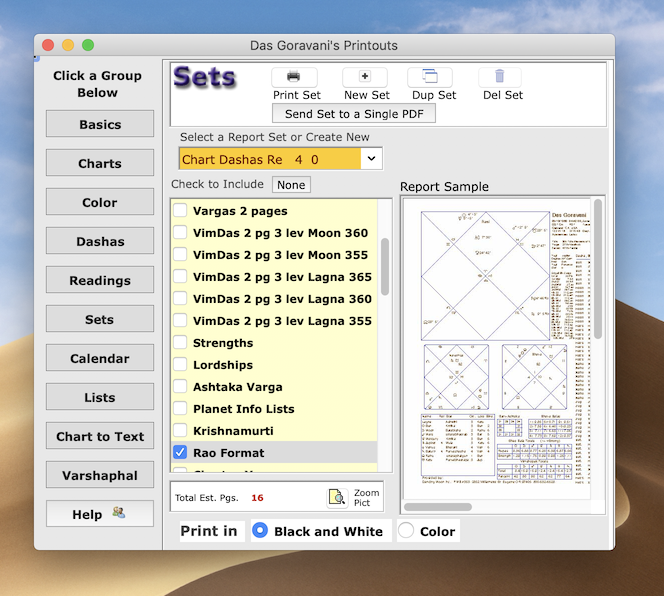This screenshot has width=664, height=596.
Task: Open the Chart to Text group
Action: 100,436
